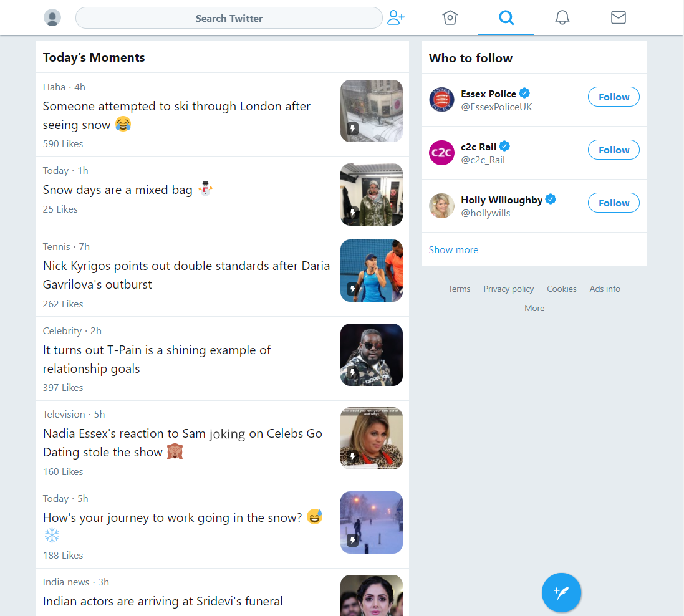684x616 pixels.
Task: Select the Celebrity category label
Action: click(62, 330)
